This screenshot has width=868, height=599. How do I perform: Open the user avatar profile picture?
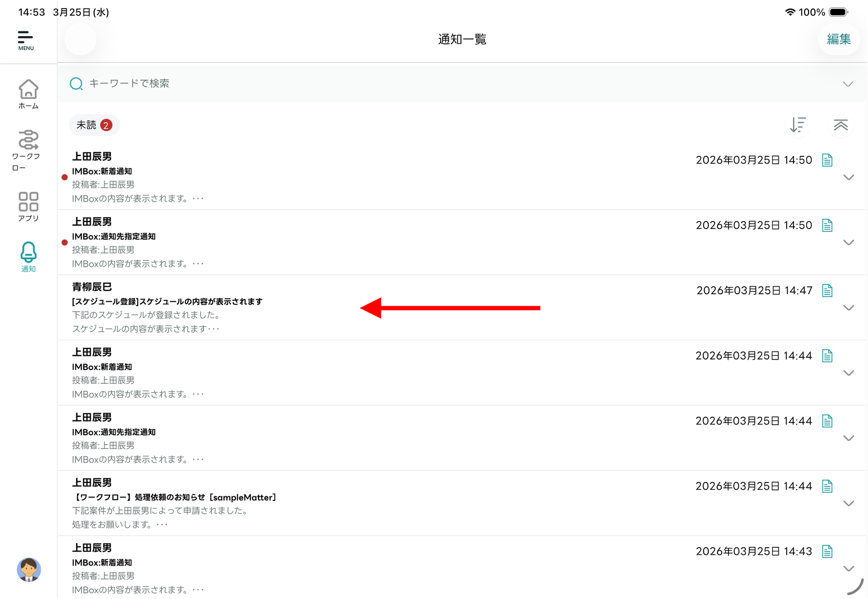point(29,570)
